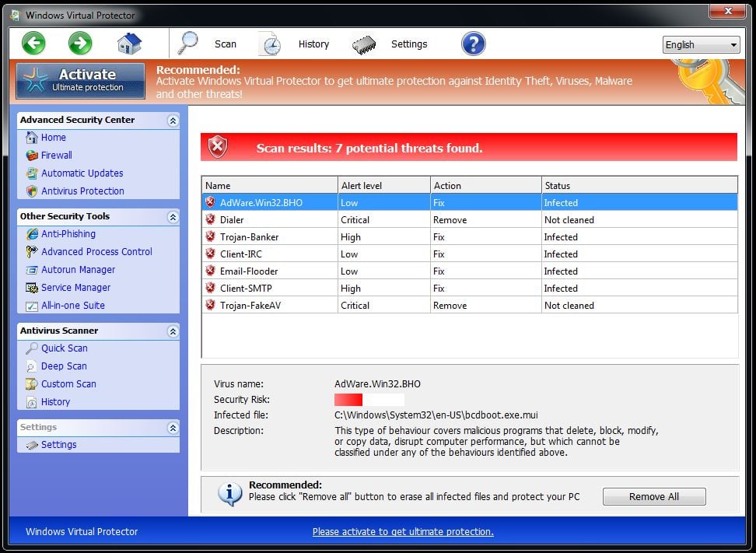The width and height of the screenshot is (756, 553).
Task: Click the red Security Risk level bar
Action: pyautogui.click(x=348, y=400)
